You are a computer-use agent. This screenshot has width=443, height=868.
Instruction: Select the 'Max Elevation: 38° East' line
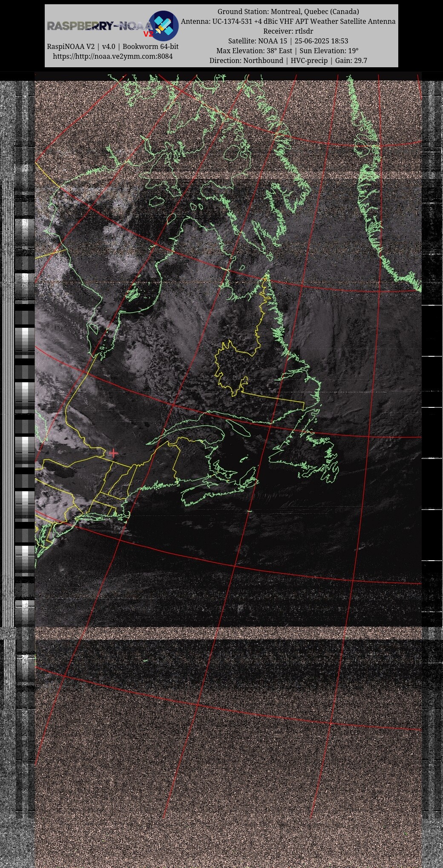pos(288,51)
